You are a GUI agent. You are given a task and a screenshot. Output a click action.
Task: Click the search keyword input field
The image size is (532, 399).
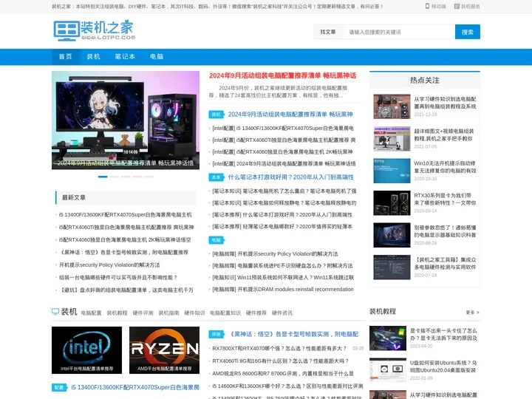pyautogui.click(x=398, y=32)
